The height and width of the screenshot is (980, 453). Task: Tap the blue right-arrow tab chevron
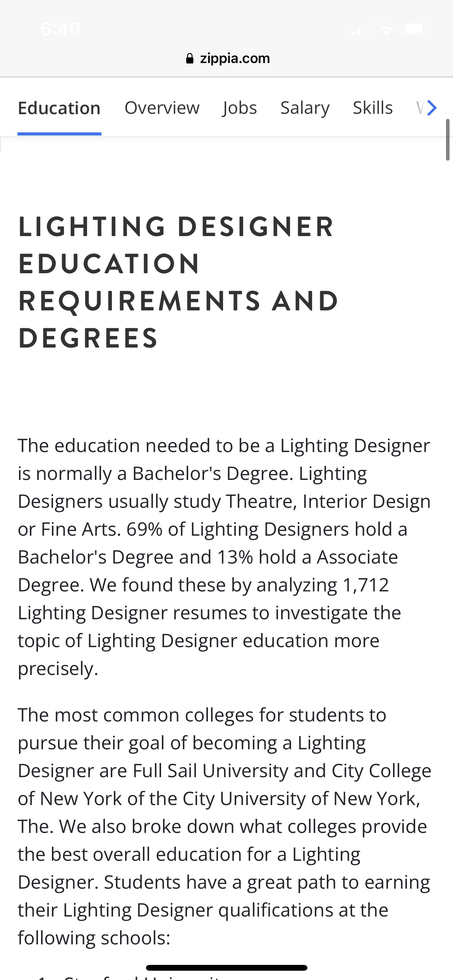coord(432,108)
